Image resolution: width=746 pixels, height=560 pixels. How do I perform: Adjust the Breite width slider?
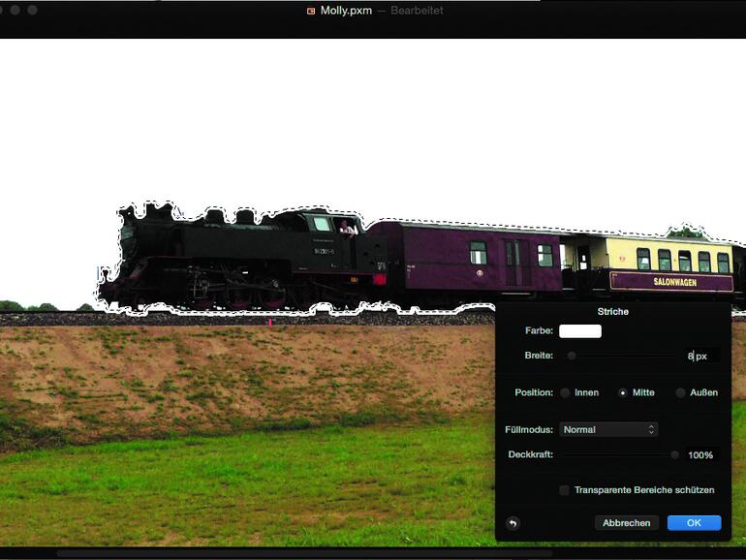click(572, 356)
